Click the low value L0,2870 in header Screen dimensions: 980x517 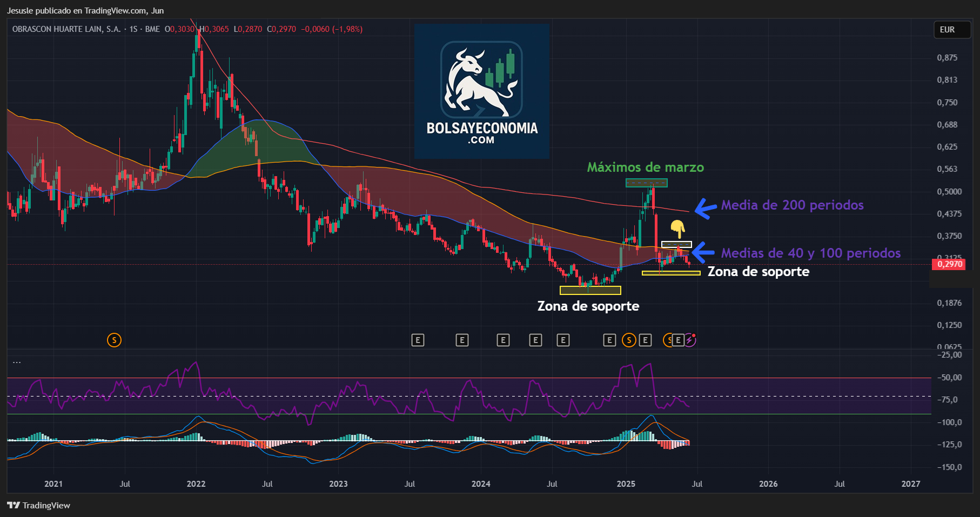coord(248,29)
